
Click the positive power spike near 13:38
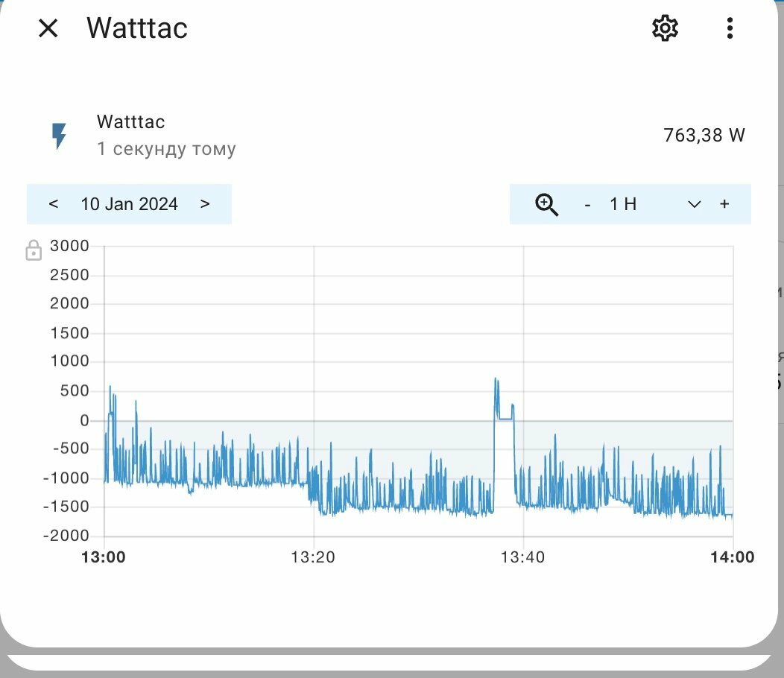tap(497, 395)
